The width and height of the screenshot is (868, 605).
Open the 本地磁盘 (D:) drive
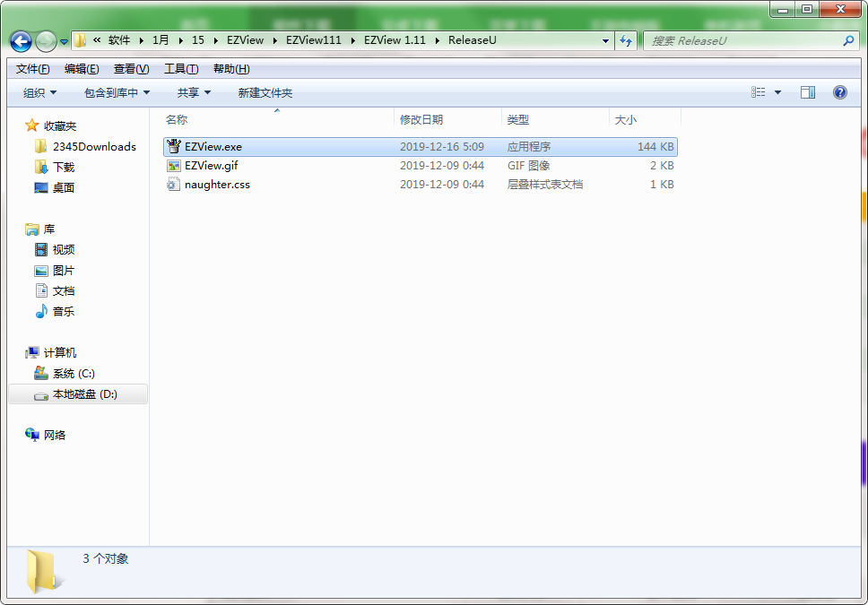[x=78, y=394]
